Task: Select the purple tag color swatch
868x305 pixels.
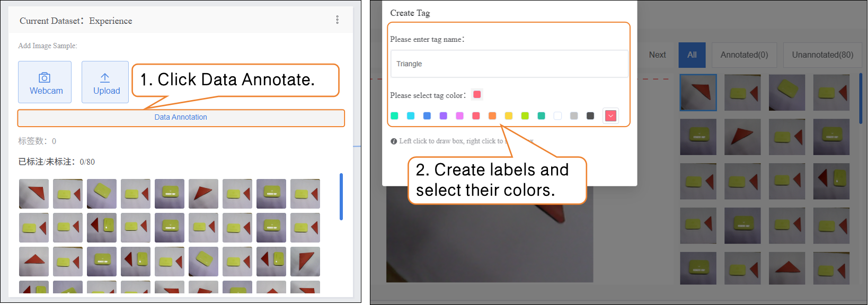Action: click(444, 116)
